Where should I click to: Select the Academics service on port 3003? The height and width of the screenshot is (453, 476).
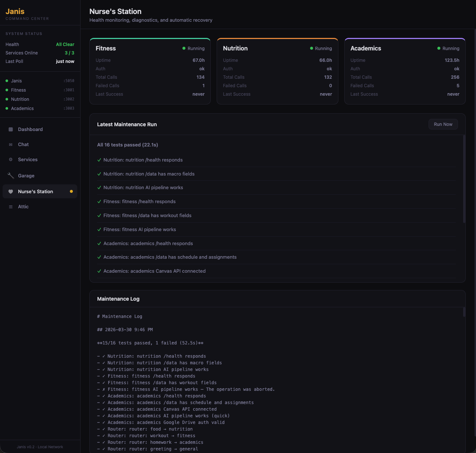click(x=22, y=109)
